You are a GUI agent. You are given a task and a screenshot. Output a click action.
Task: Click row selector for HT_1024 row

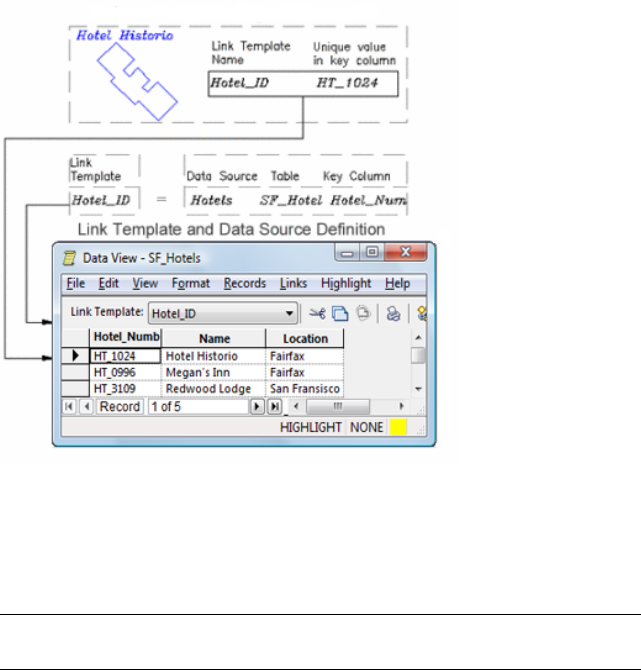[76, 356]
